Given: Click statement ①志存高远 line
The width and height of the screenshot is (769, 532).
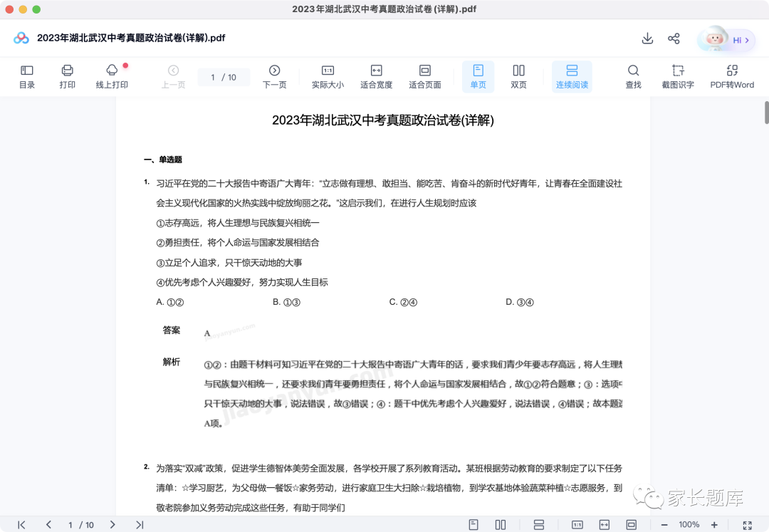Looking at the screenshot, I should pyautogui.click(x=237, y=223).
